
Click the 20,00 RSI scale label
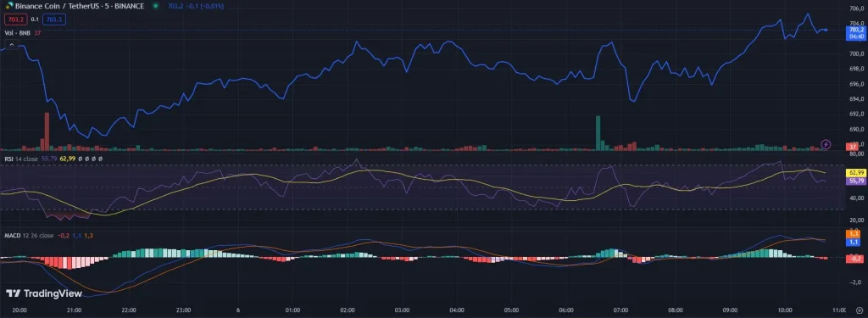[x=856, y=220]
